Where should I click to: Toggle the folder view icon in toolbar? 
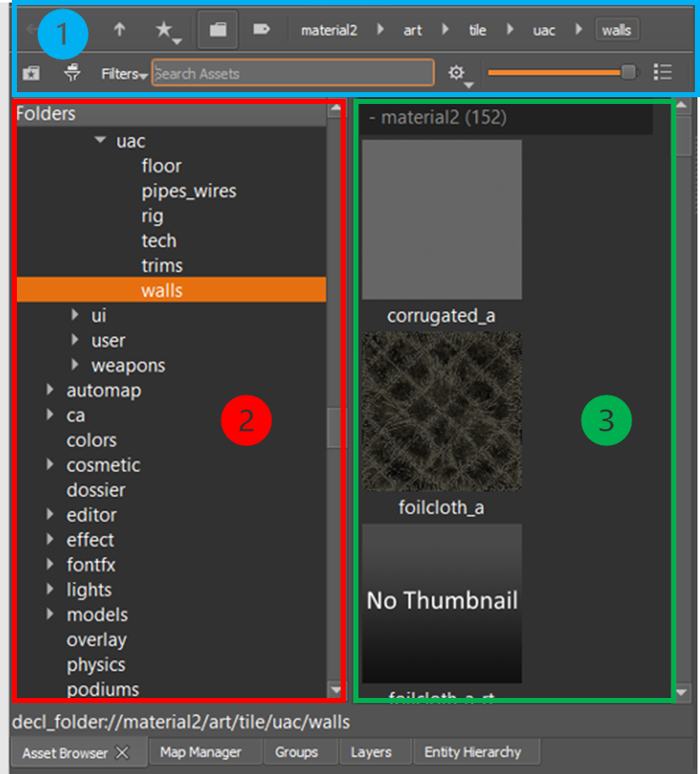click(218, 30)
